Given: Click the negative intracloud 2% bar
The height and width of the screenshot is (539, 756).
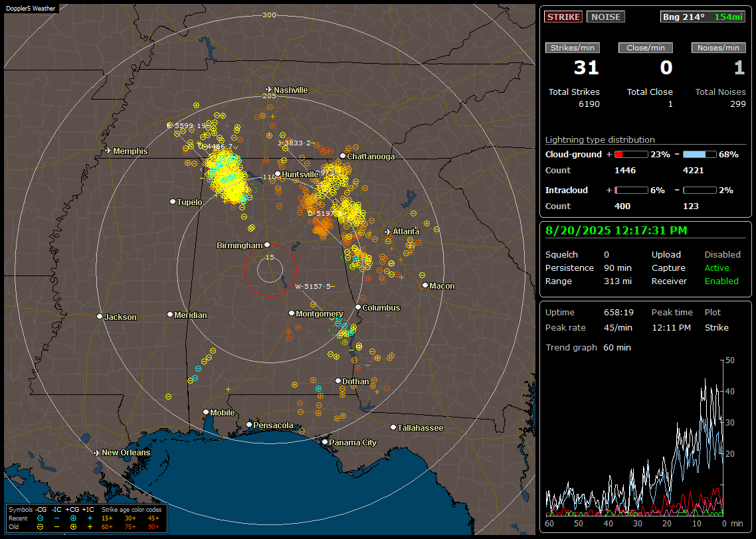Looking at the screenshot, I should pos(700,191).
